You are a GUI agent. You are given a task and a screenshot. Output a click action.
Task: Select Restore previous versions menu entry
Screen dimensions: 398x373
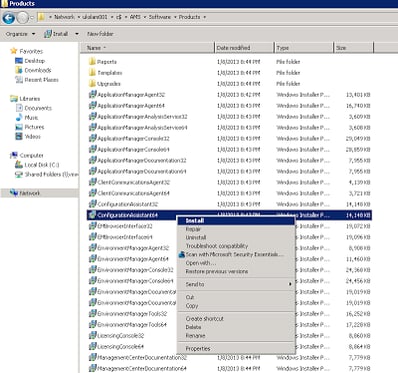(x=236, y=271)
